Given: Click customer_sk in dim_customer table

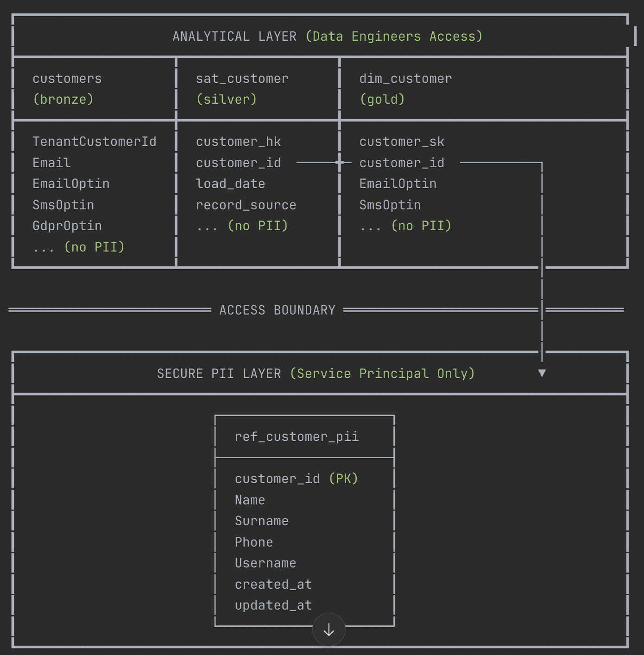Looking at the screenshot, I should coord(402,142).
